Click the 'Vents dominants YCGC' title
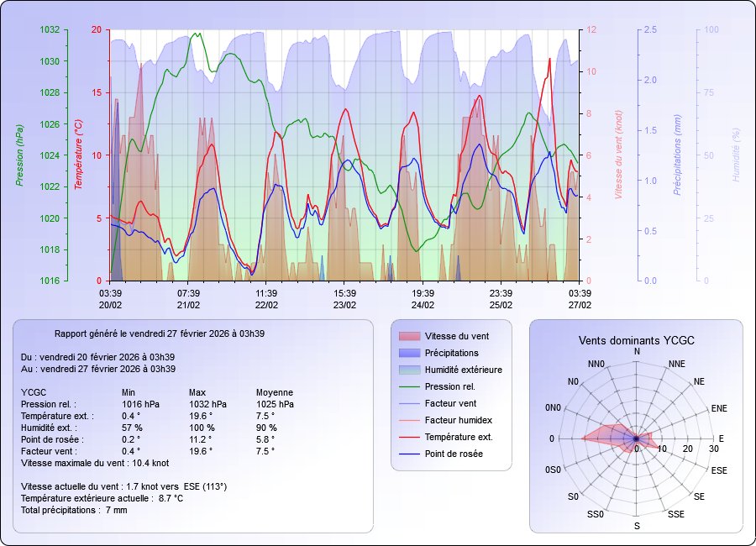Image resolution: width=756 pixels, height=546 pixels. [x=636, y=340]
